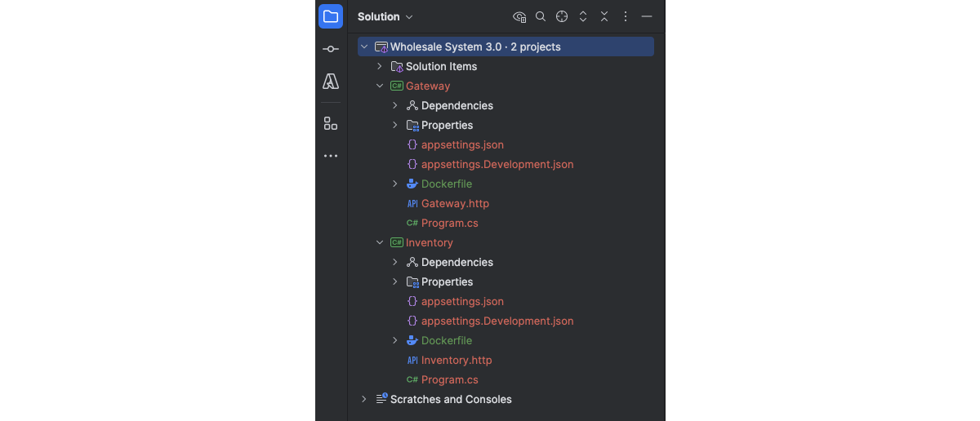The width and height of the screenshot is (980, 421).
Task: Click Properties label under Inventory
Action: pos(448,281)
